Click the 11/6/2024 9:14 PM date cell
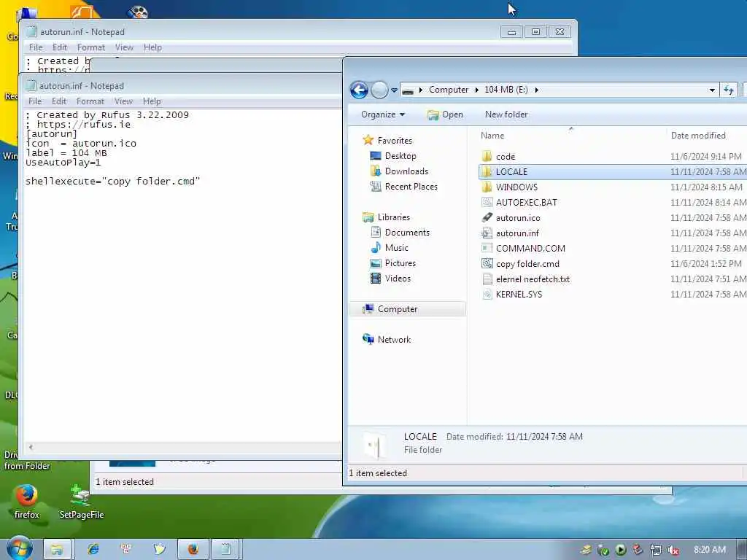This screenshot has height=560, width=747. [705, 156]
